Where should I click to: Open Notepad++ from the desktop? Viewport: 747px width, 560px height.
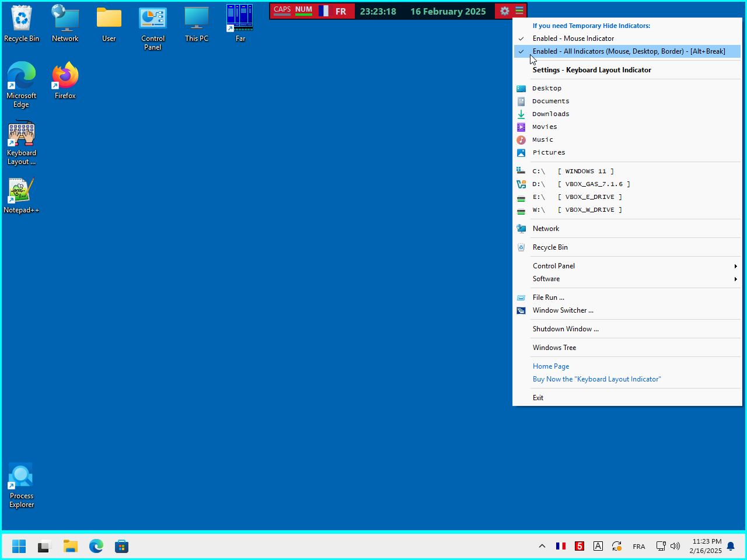[21, 191]
